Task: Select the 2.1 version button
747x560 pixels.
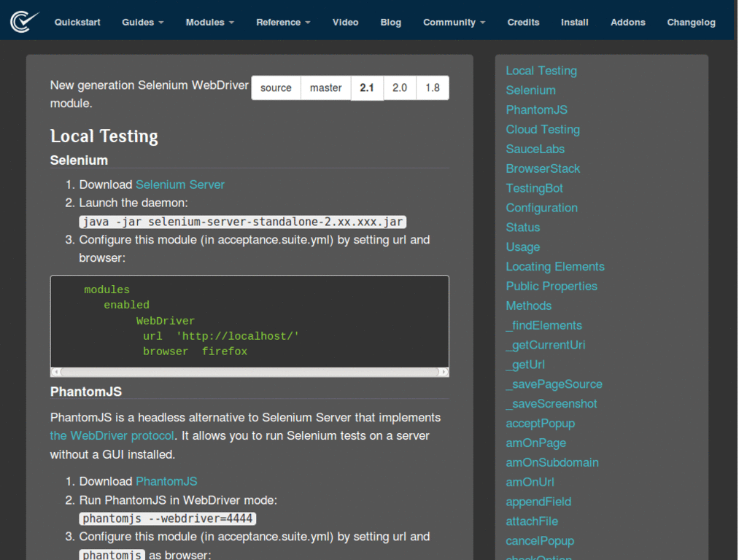Action: (x=367, y=87)
